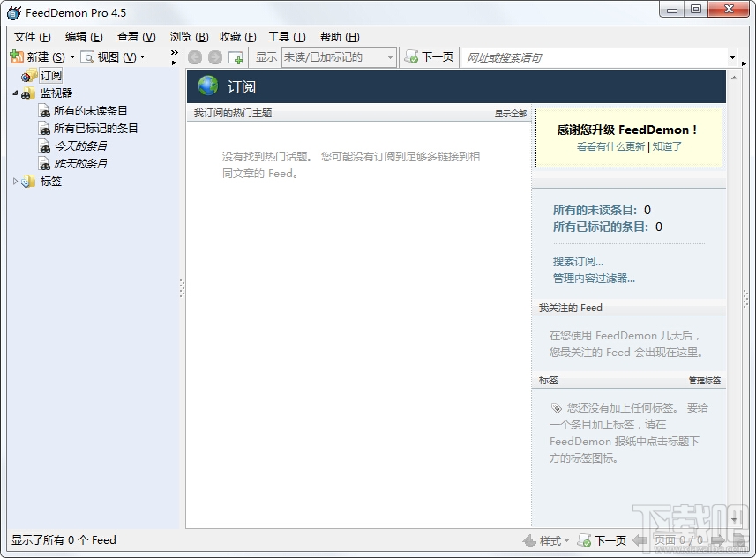Image resolution: width=756 pixels, height=558 pixels.
Task: Open the 搜索订阅... link
Action: 578,262
